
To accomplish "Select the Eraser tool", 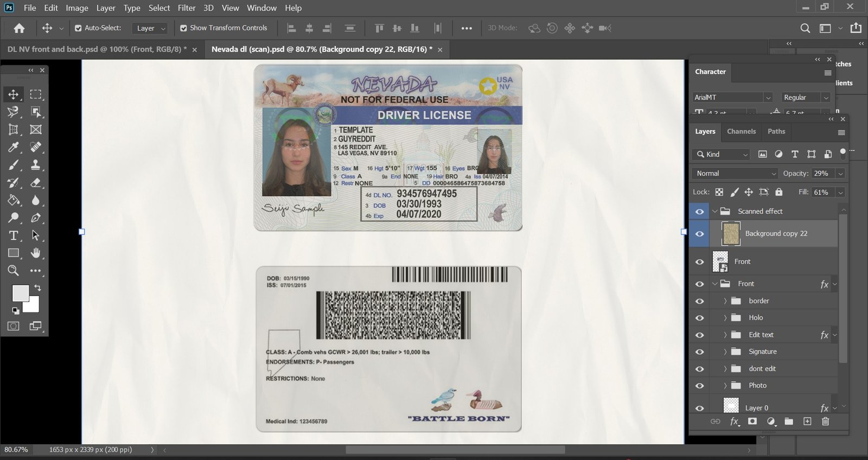I will (x=36, y=183).
